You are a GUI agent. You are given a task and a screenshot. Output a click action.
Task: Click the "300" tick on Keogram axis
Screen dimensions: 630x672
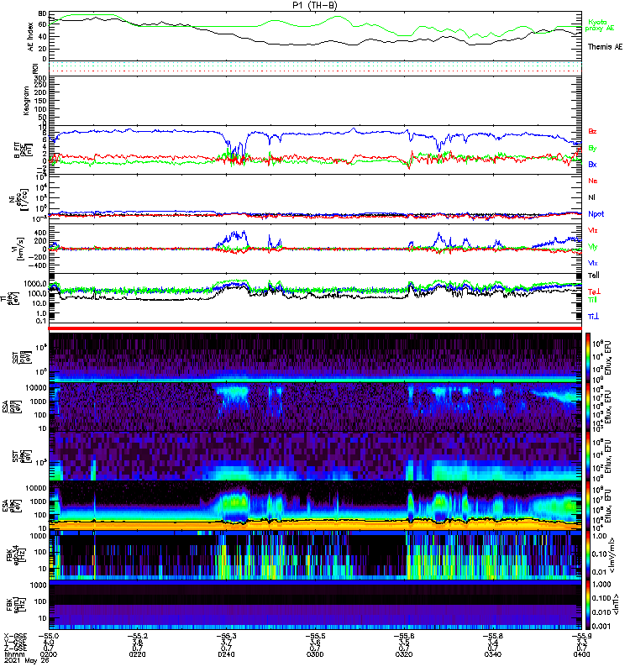coord(40,78)
